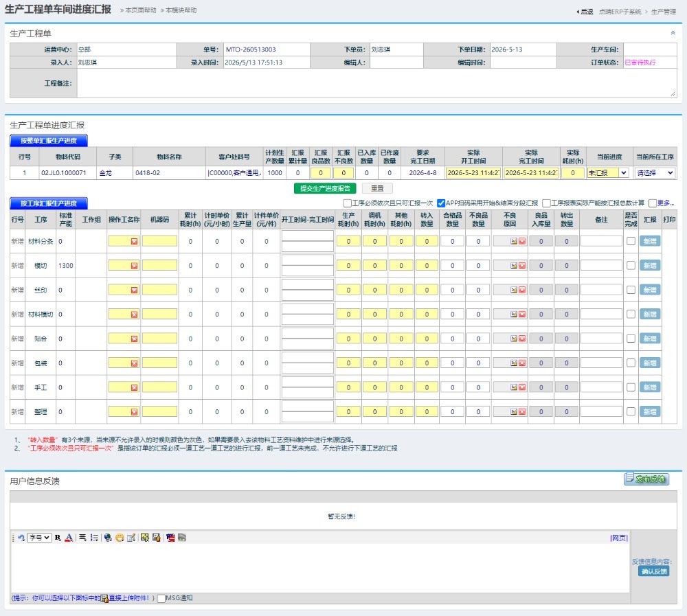Tick the checkbox beside 更多...
This screenshot has width=687, height=616.
coord(653,203)
